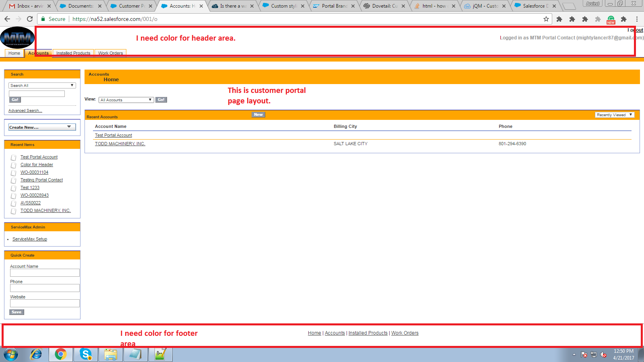
Task: Click the phone number 801-294-6390
Action: (512, 144)
